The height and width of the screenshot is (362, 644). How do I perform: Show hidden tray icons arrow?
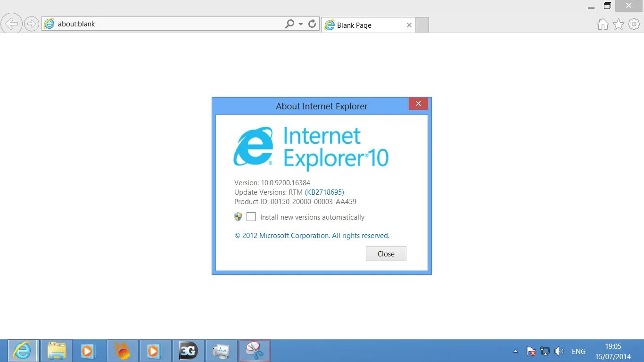pos(515,351)
